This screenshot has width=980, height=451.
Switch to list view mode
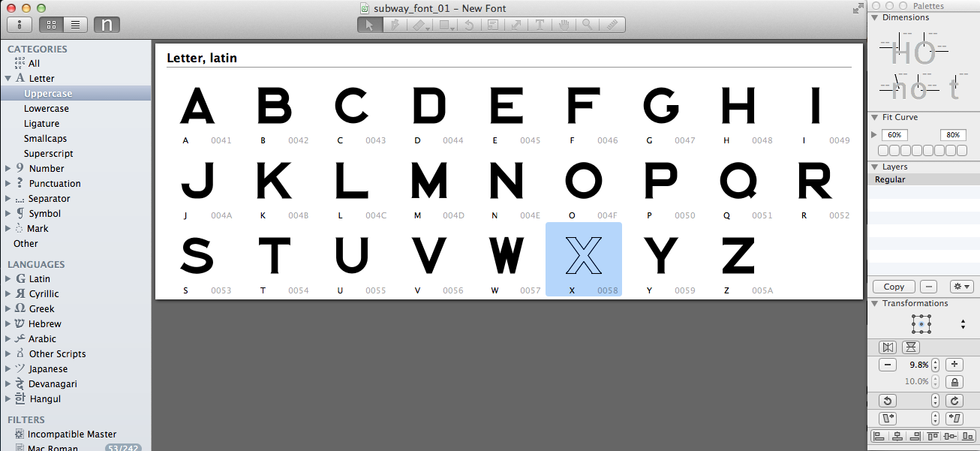click(x=75, y=24)
